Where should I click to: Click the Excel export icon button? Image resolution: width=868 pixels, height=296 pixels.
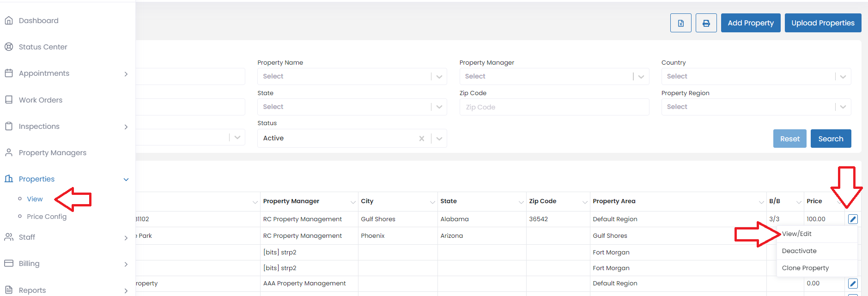pos(680,23)
